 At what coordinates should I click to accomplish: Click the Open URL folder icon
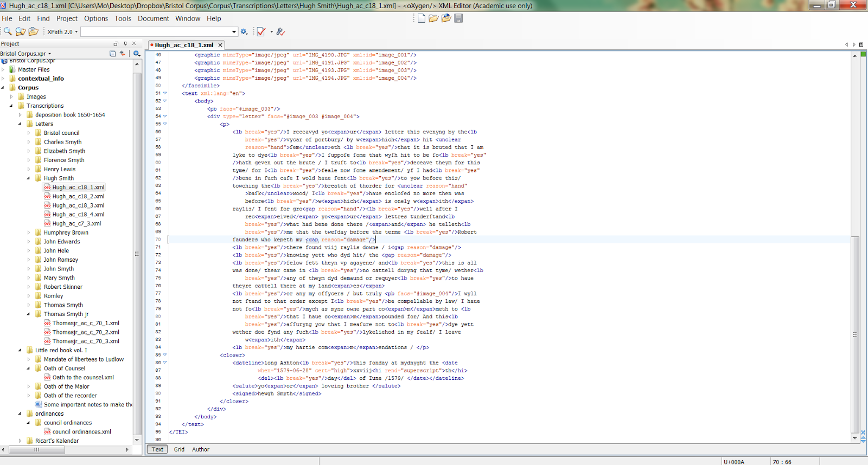click(x=446, y=18)
